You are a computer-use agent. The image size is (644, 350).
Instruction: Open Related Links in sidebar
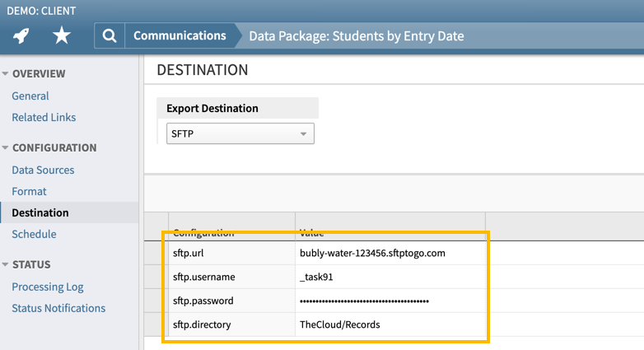[44, 117]
